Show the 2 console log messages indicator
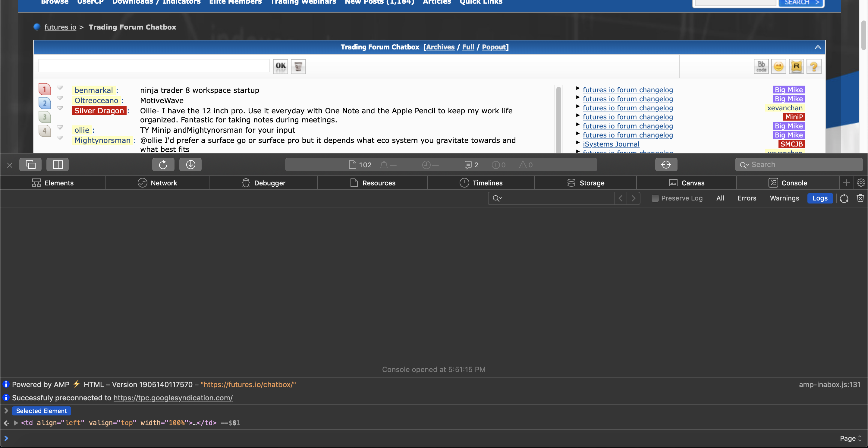868x448 pixels. point(471,165)
